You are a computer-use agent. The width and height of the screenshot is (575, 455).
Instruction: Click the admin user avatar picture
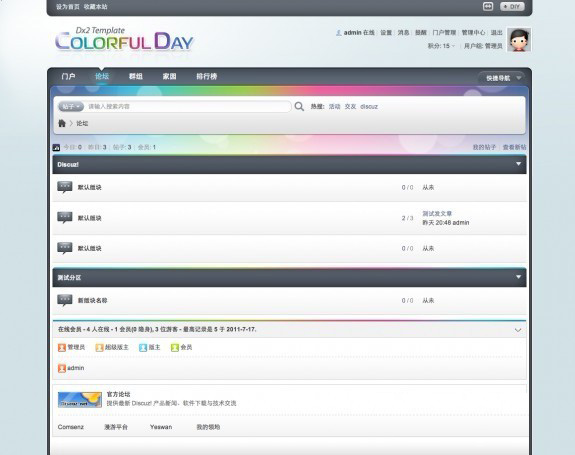[x=519, y=39]
